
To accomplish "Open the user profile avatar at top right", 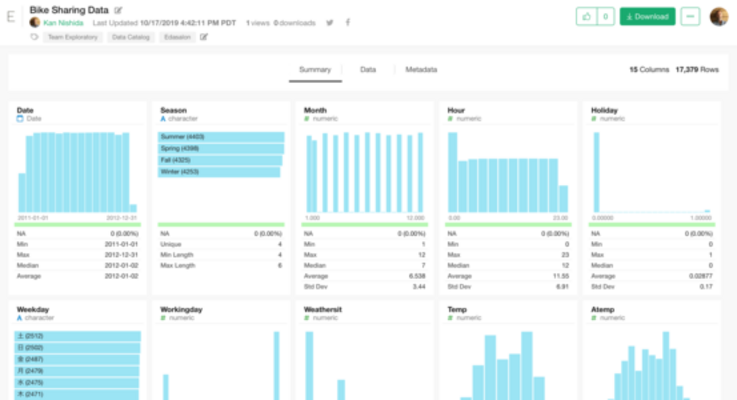I will (719, 16).
